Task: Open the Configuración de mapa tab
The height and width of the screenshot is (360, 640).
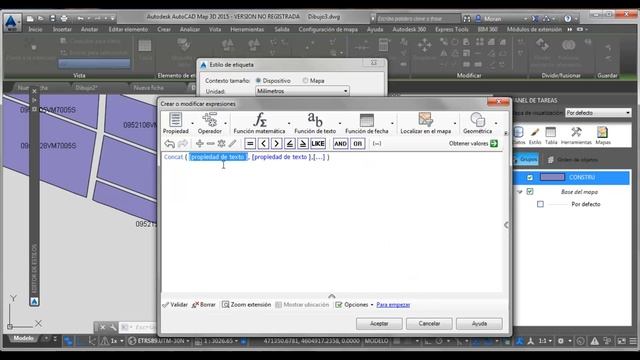Action: (328, 29)
